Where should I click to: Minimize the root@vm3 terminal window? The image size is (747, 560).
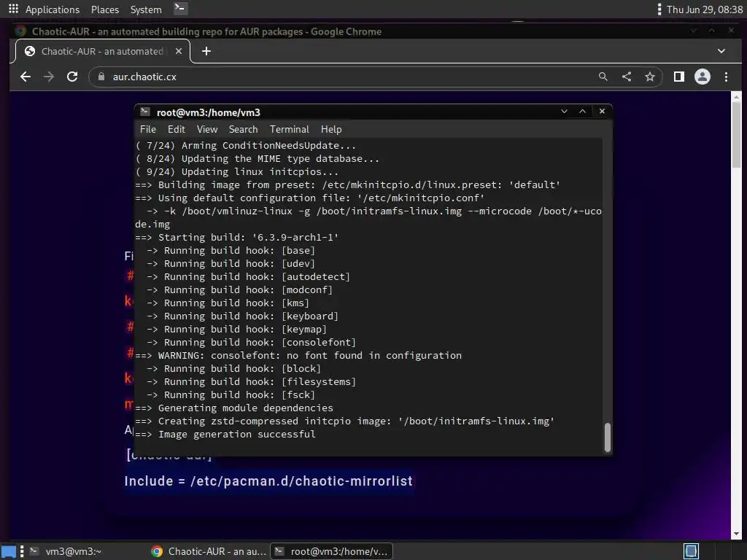point(564,112)
